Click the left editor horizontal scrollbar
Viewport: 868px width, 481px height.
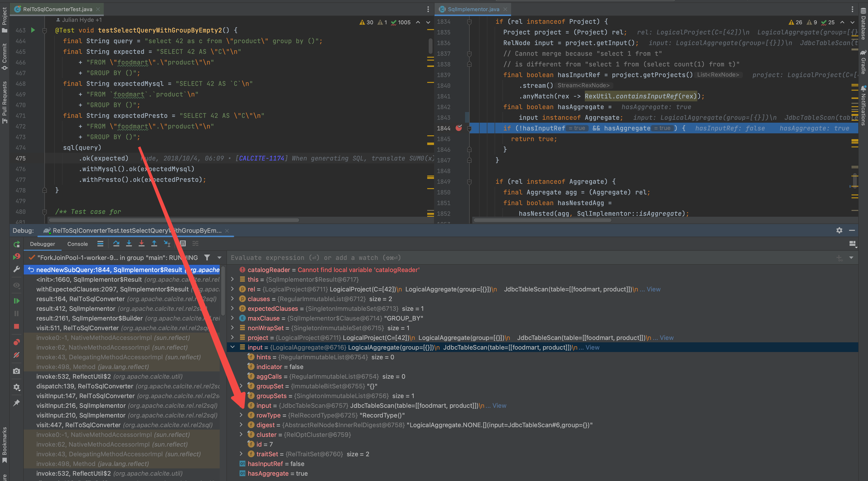[x=174, y=220]
